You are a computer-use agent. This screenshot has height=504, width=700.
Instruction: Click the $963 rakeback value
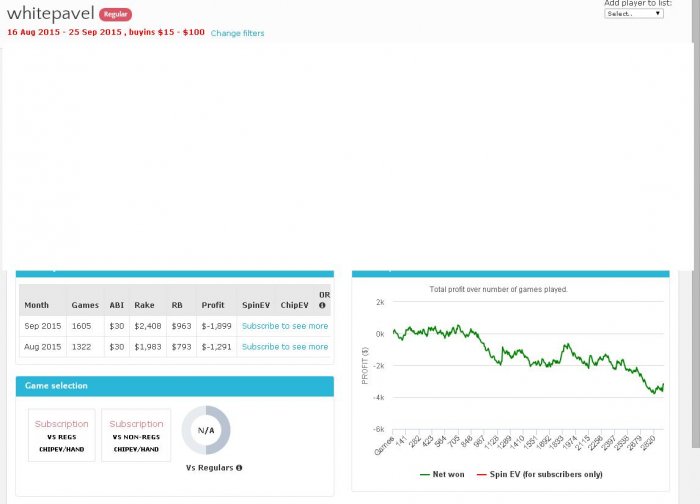181,326
